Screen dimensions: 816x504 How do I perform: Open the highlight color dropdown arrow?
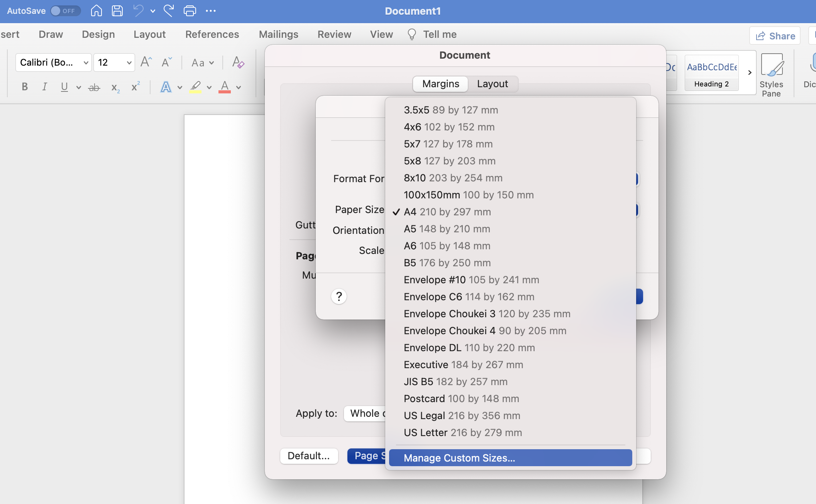pos(209,87)
